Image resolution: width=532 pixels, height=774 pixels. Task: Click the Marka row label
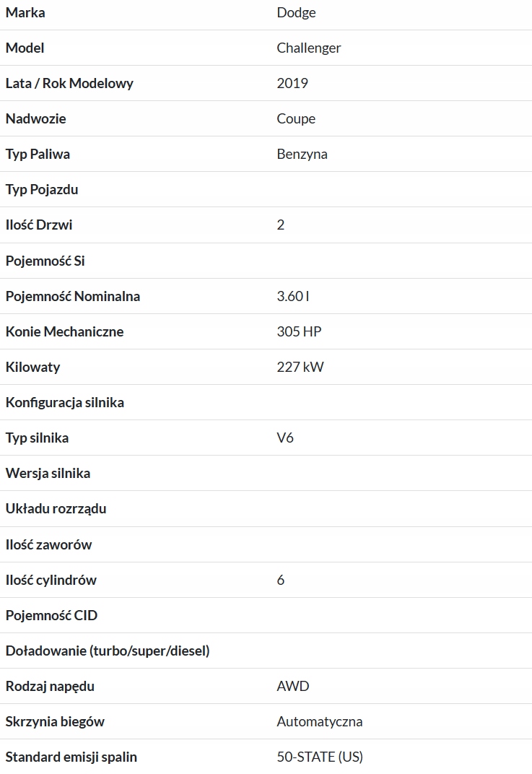[25, 12]
